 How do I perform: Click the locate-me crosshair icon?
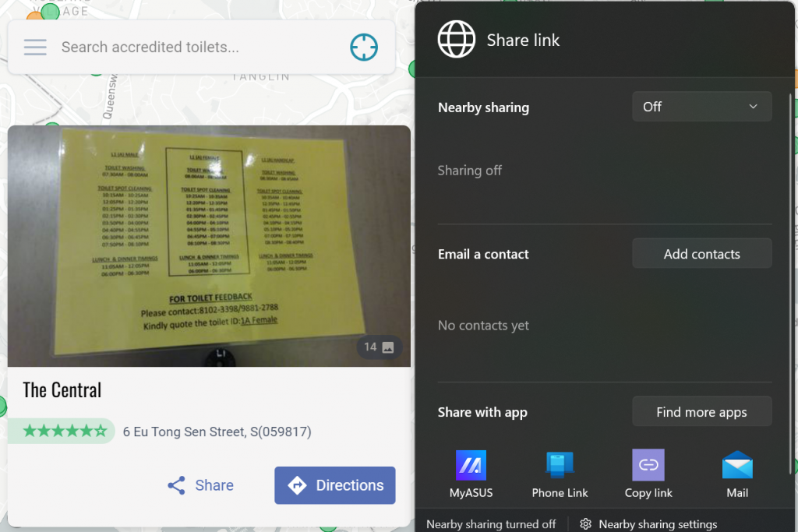coord(364,48)
